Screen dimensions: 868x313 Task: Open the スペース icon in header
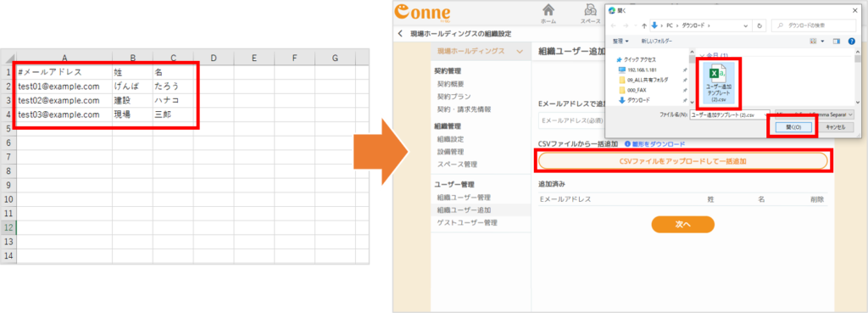pos(590,14)
